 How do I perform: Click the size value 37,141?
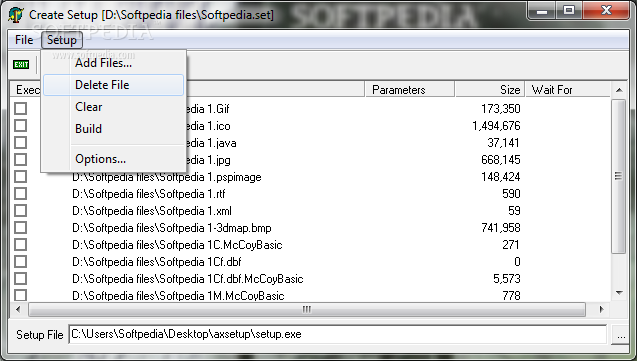[504, 143]
